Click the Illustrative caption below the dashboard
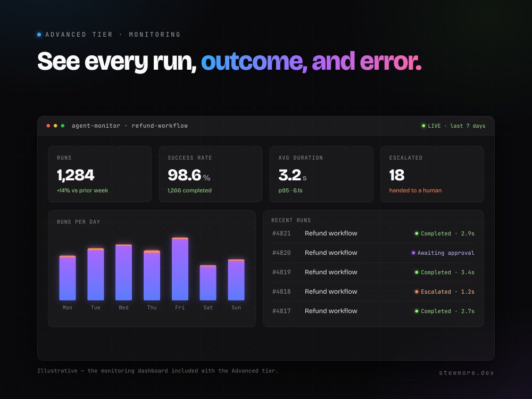Screen dimensions: 532x399 click(x=157, y=371)
